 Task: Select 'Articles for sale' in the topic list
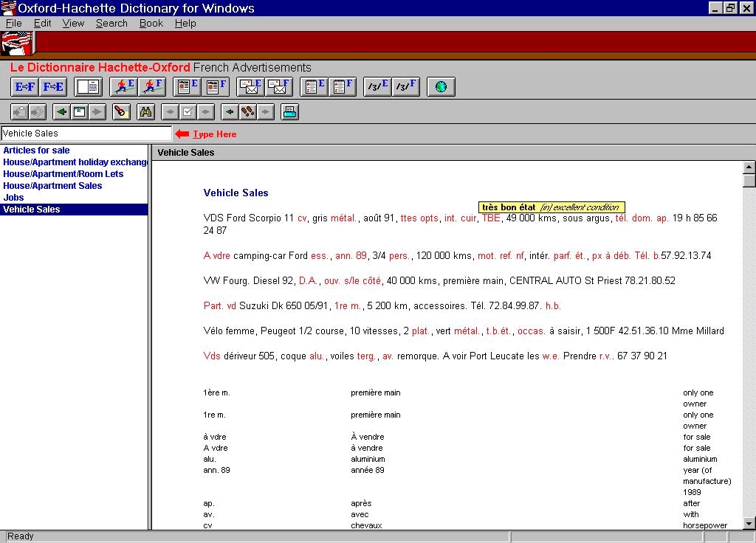point(36,151)
